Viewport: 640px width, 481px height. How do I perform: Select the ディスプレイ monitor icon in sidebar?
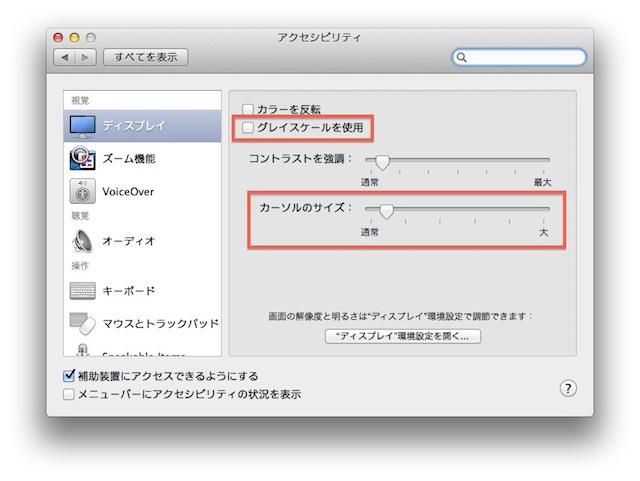click(x=82, y=125)
